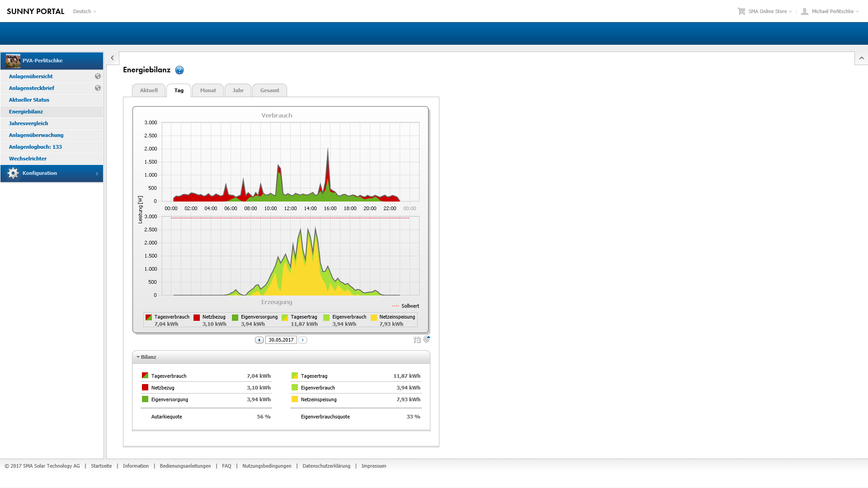Open the chart settings gear icon
Image resolution: width=868 pixels, height=488 pixels.
coord(426,339)
